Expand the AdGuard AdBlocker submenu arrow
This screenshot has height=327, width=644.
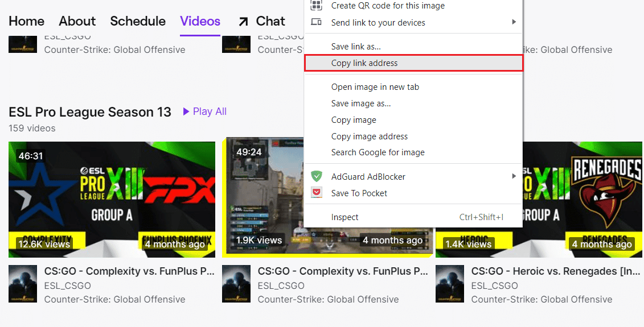(x=514, y=176)
